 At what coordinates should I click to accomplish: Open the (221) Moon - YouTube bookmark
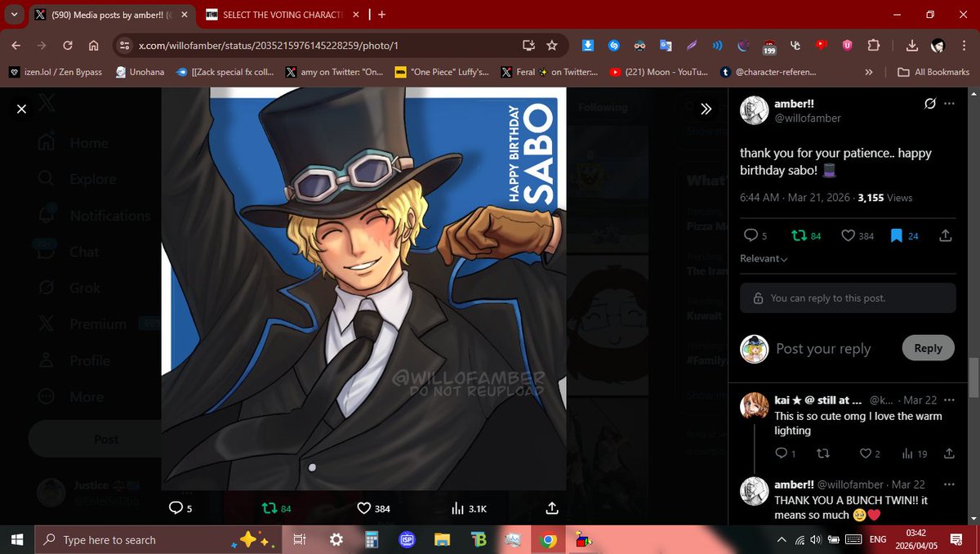click(x=658, y=72)
